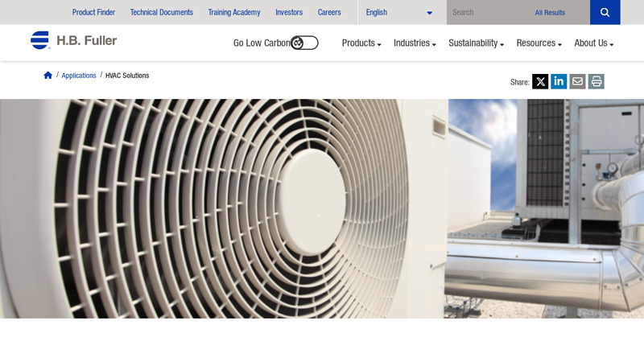Expand the Products menu
The height and width of the screenshot is (362, 644).
361,43
